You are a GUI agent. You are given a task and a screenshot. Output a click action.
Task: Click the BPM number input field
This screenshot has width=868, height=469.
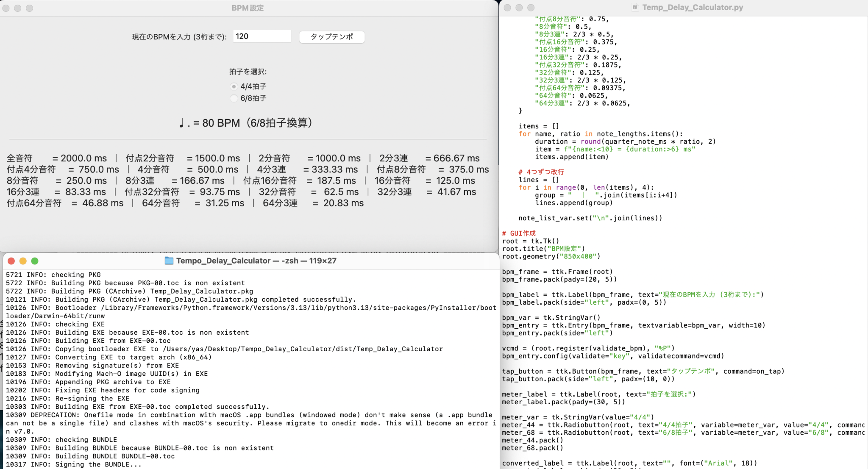pos(262,36)
